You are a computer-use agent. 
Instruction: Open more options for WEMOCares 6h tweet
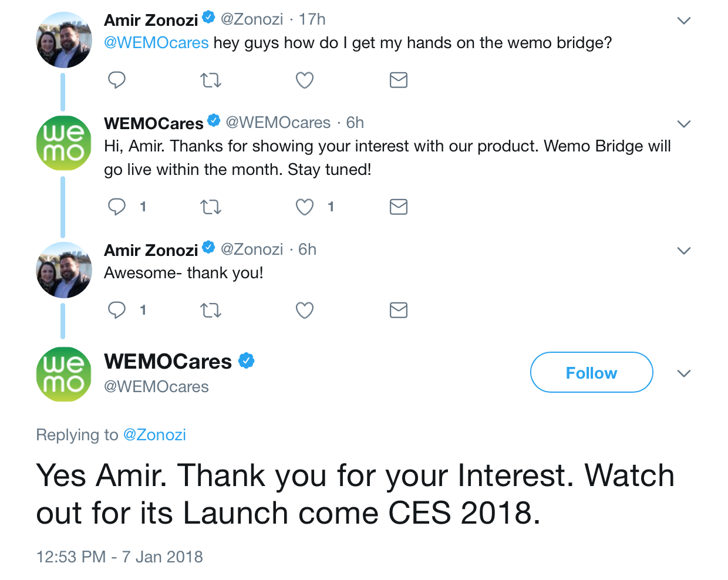683,124
